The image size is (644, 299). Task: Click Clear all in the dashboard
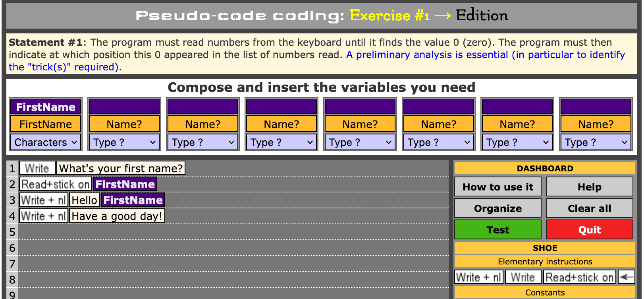click(x=589, y=208)
